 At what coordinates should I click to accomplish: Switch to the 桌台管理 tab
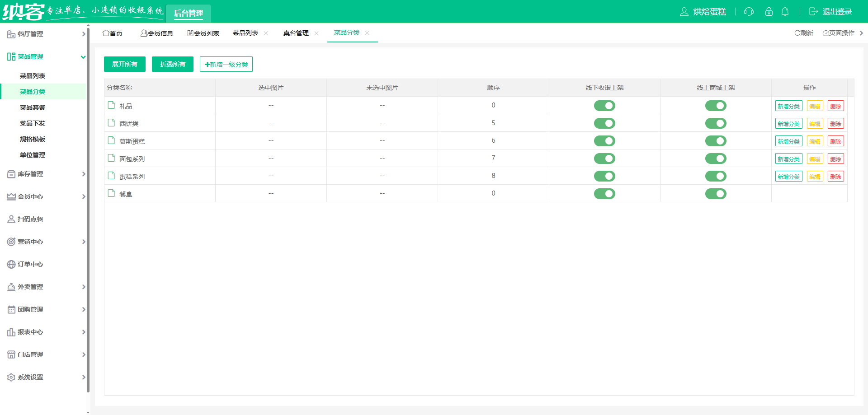point(296,33)
